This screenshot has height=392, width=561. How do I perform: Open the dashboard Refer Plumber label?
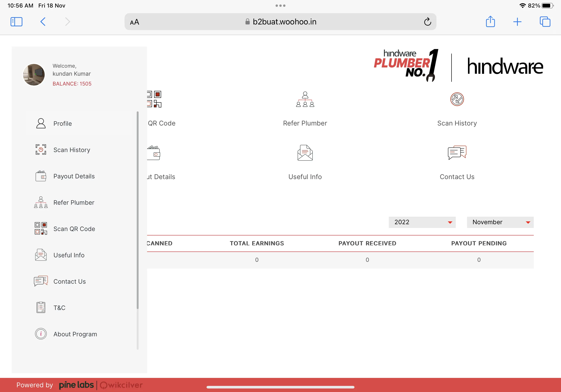click(x=305, y=123)
